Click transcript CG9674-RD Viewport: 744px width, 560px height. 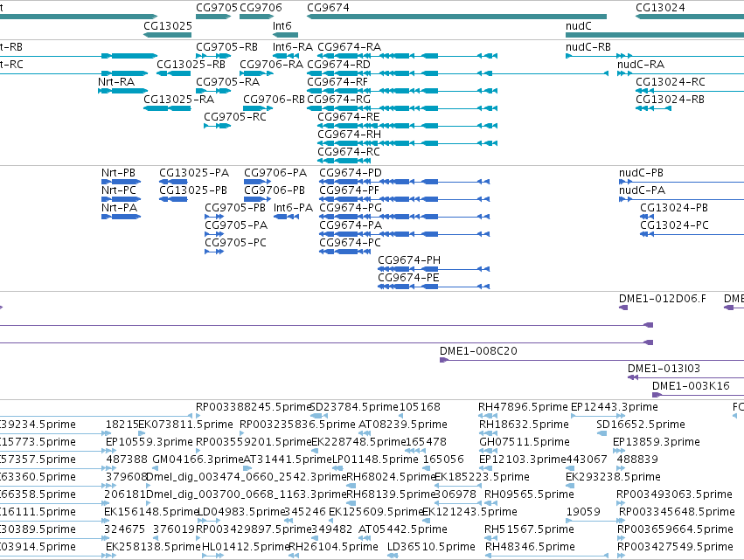coord(339,65)
